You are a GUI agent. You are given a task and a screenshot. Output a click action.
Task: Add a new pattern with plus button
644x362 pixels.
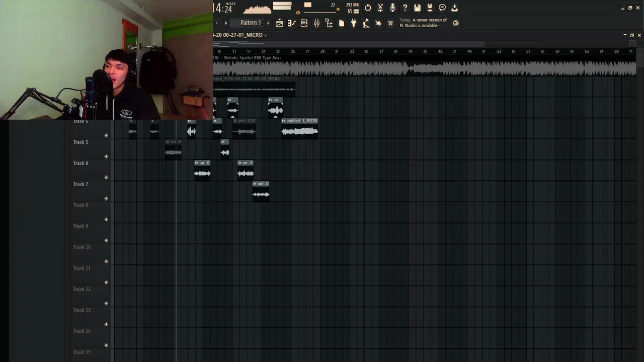tap(268, 23)
